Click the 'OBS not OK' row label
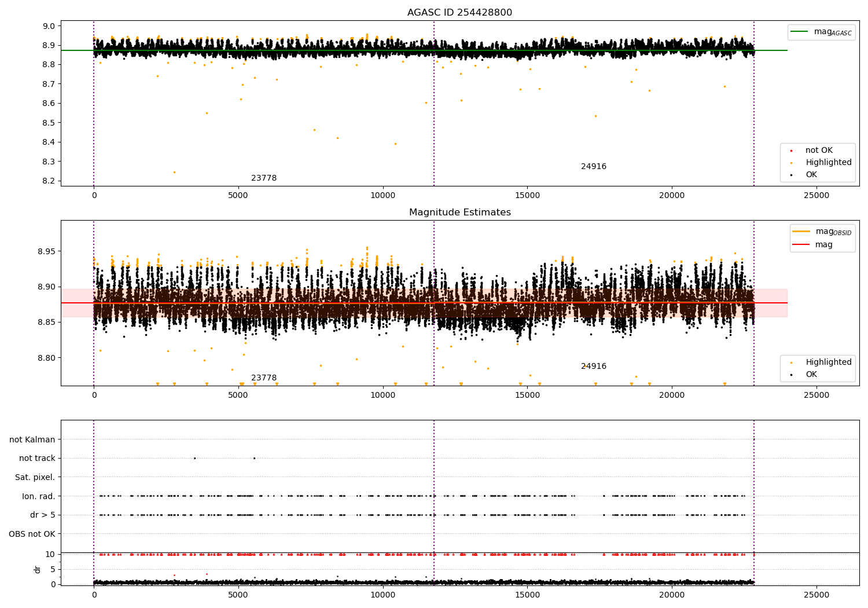The width and height of the screenshot is (868, 608). [32, 534]
